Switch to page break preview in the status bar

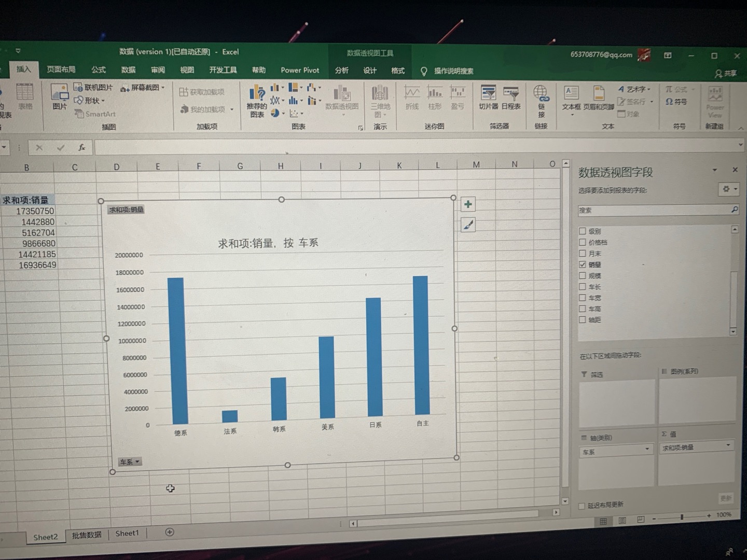pos(641,519)
